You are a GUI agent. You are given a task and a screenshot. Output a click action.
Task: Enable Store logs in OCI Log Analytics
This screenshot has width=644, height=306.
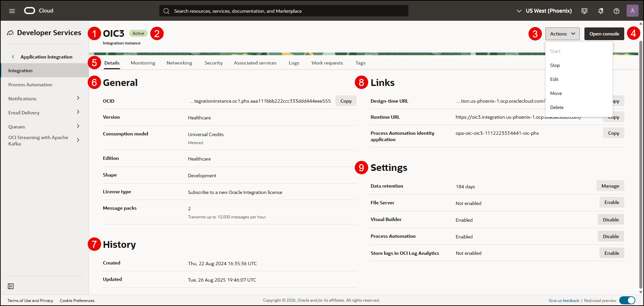[x=612, y=253]
